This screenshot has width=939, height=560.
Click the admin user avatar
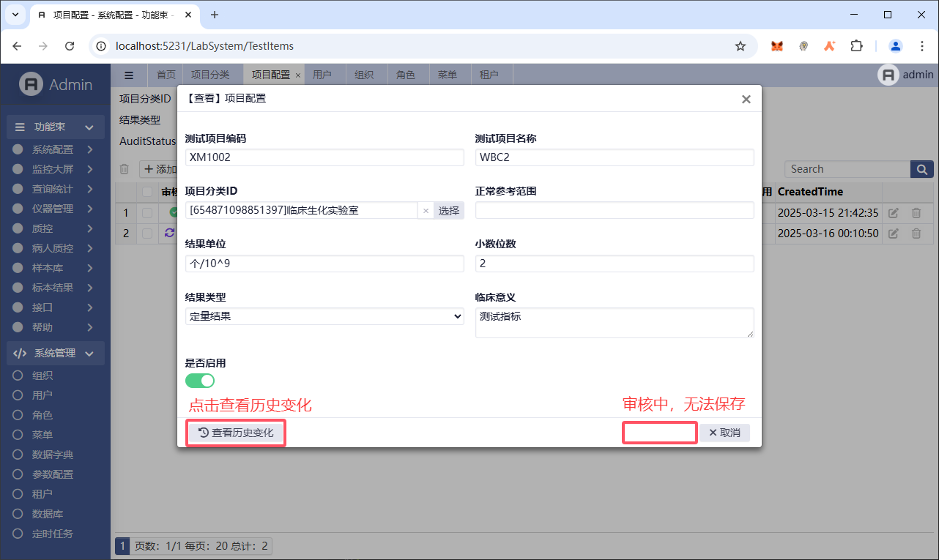click(888, 75)
